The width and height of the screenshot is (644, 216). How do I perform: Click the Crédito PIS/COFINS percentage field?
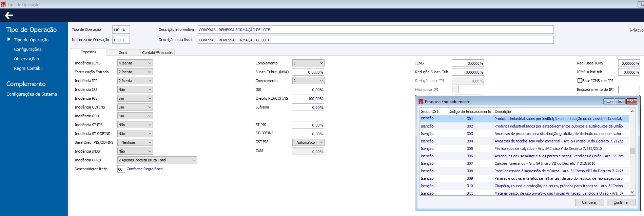pyautogui.click(x=308, y=98)
